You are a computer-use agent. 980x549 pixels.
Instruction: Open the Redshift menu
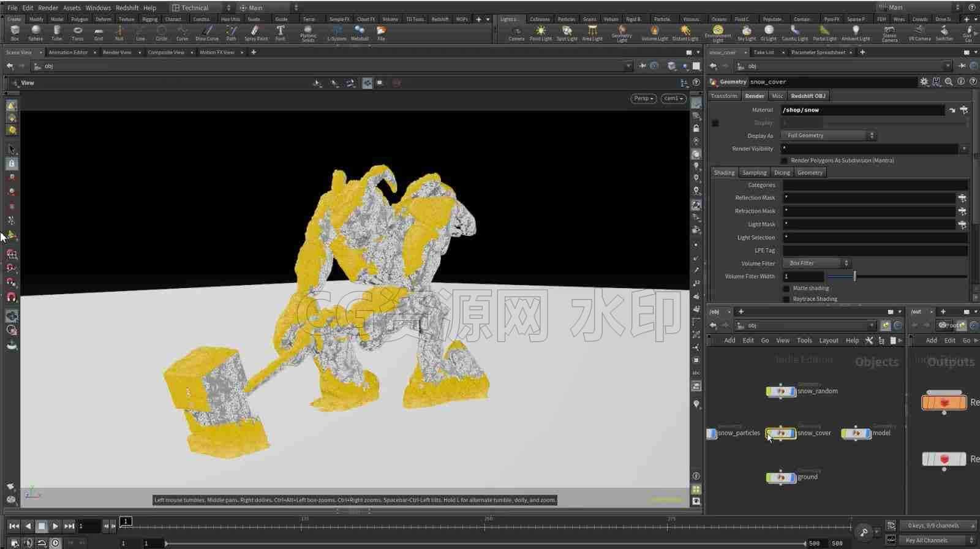[127, 8]
